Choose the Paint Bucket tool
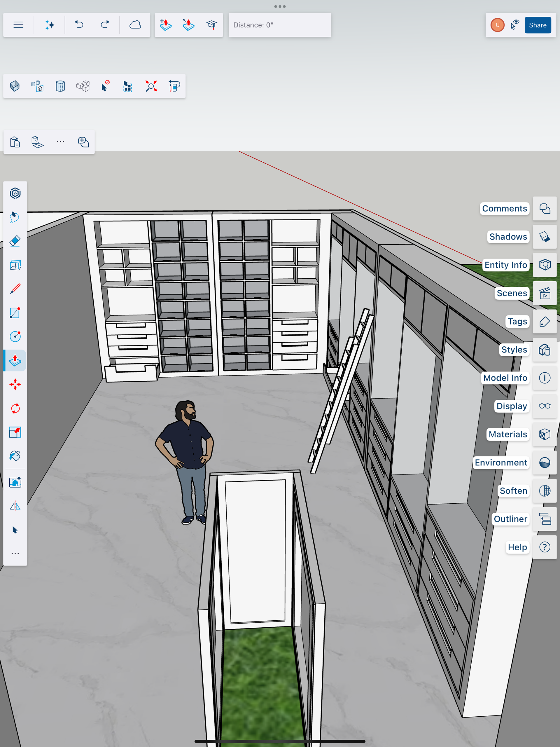 pos(15,456)
